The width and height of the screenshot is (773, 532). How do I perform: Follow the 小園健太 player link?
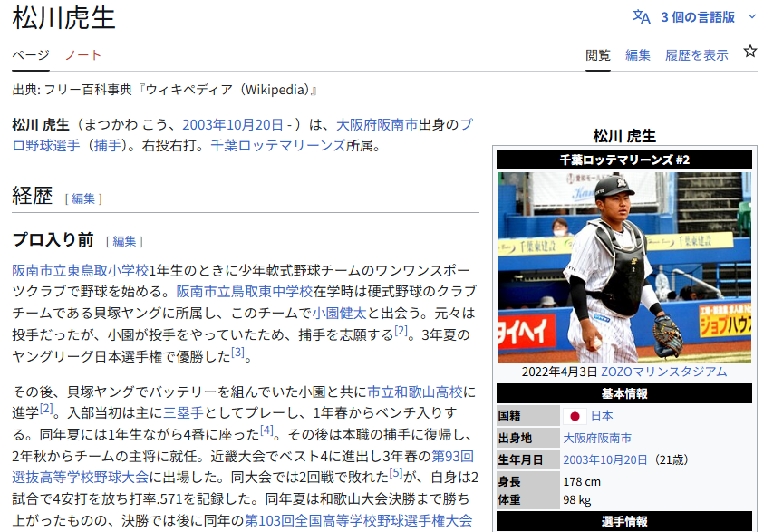click(x=339, y=313)
